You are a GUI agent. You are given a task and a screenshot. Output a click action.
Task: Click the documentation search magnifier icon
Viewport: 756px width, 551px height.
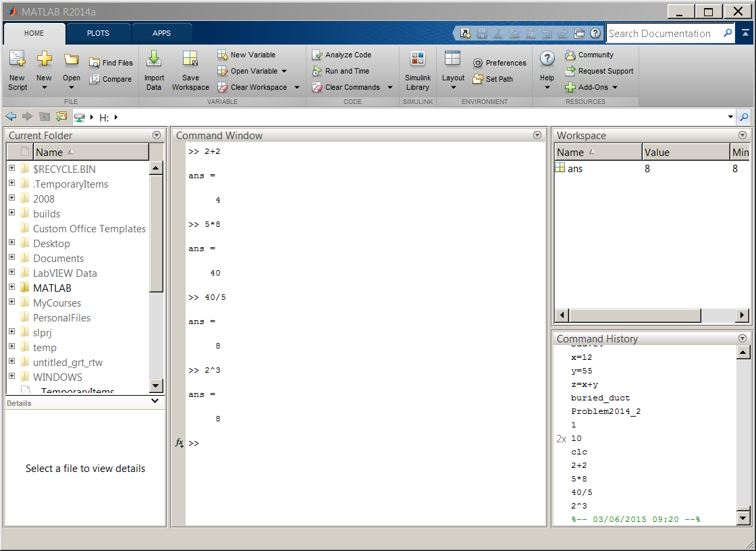[x=728, y=33]
